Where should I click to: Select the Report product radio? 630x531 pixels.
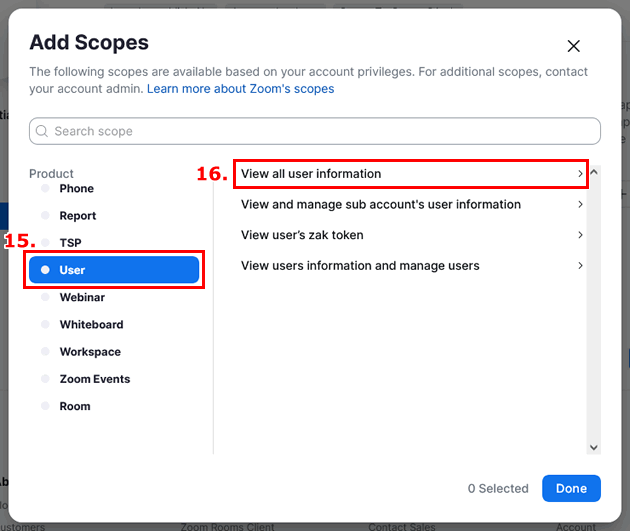coord(45,215)
